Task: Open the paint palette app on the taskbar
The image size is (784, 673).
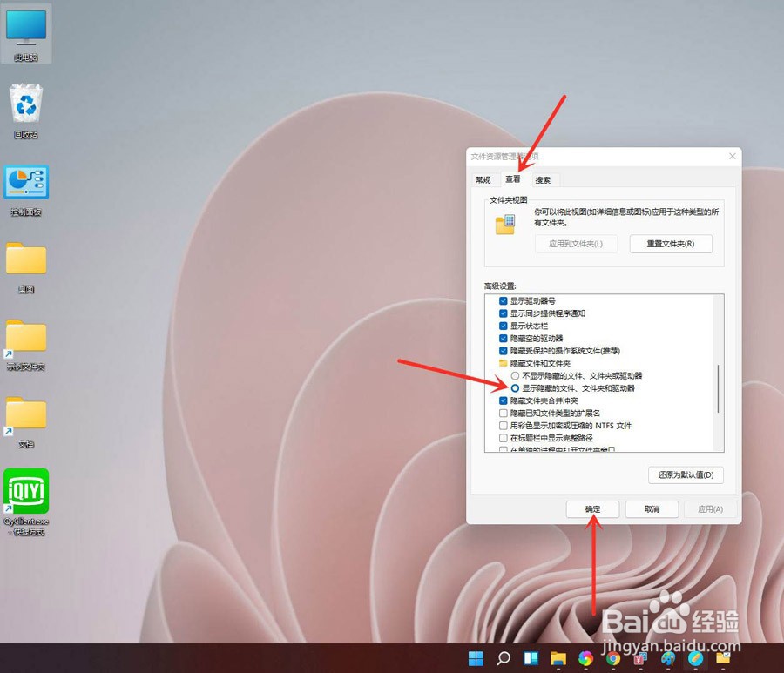Action: coord(668,658)
